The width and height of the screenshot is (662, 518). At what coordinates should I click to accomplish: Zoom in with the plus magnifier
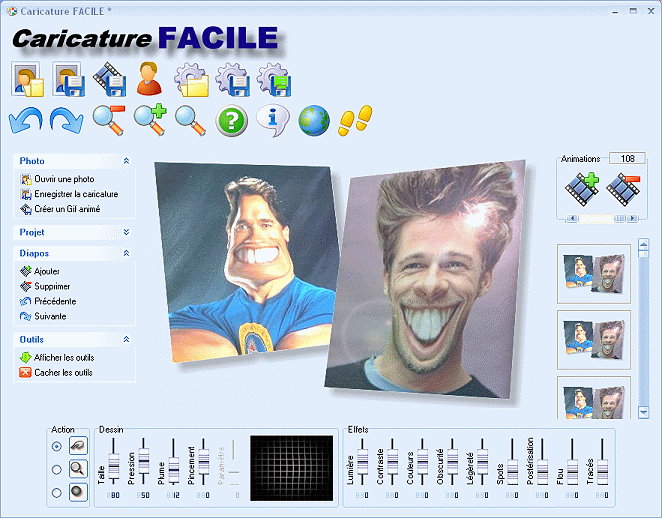tap(150, 120)
